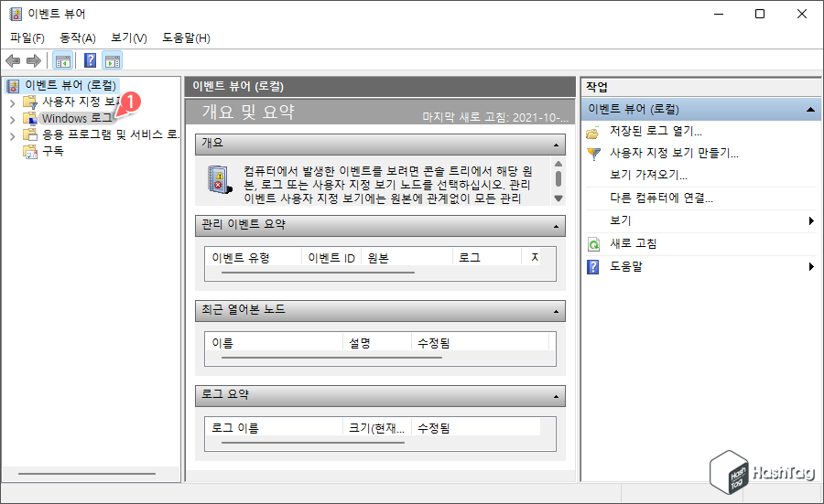This screenshot has height=504, width=824.
Task: Click the Back arrow toolbar icon
Action: (x=13, y=61)
